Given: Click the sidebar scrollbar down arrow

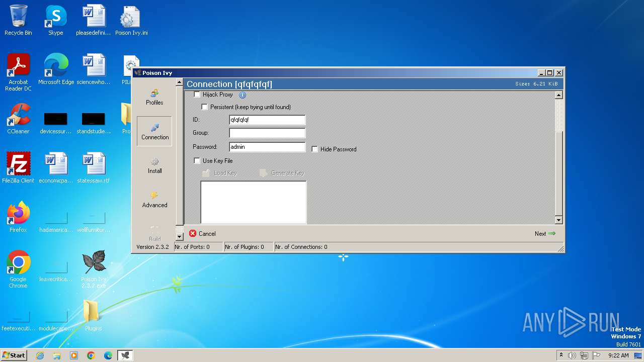Looking at the screenshot, I should pyautogui.click(x=180, y=237).
